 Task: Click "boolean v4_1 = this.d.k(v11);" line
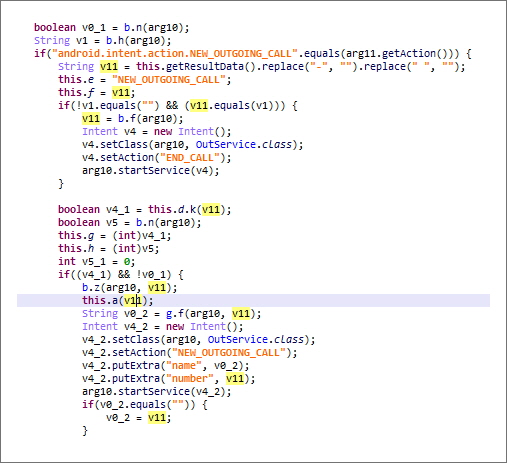[144, 209]
